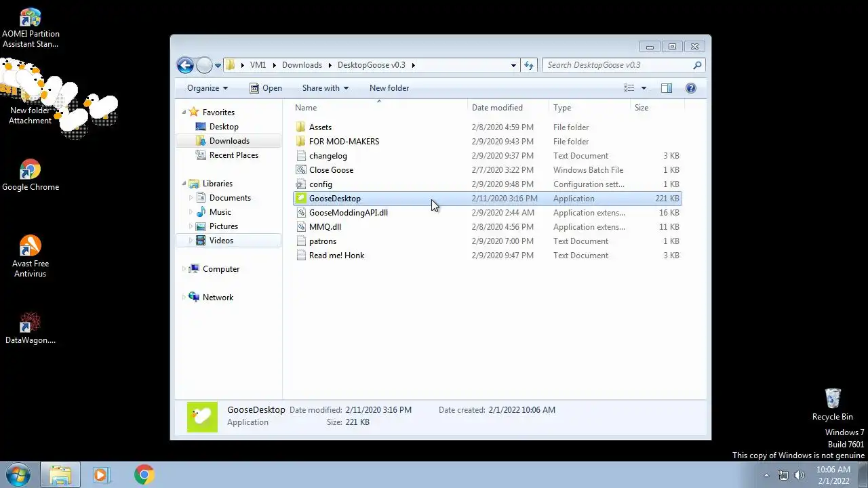This screenshot has height=488, width=868.
Task: Open the recent pages dropdown arrow
Action: (218, 66)
